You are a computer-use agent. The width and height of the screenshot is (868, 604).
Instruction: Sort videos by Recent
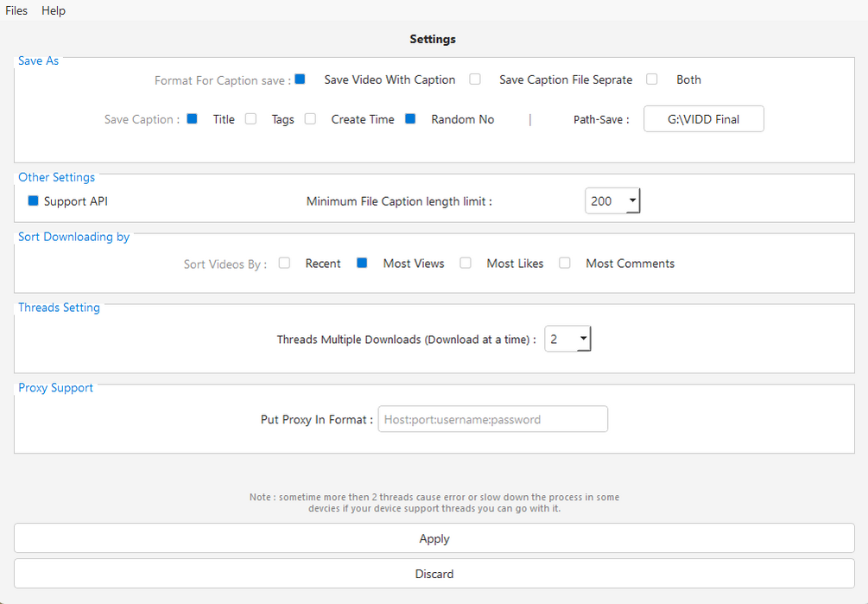tap(284, 264)
